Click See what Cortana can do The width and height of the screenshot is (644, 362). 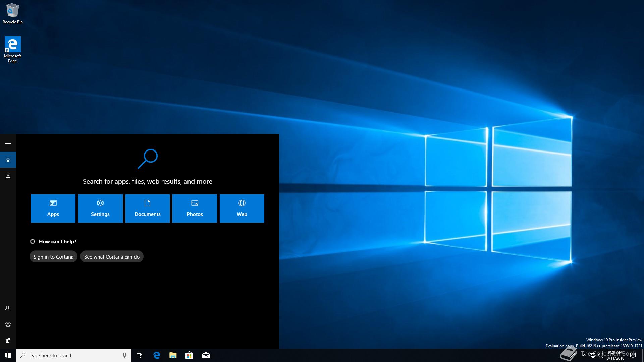(112, 257)
